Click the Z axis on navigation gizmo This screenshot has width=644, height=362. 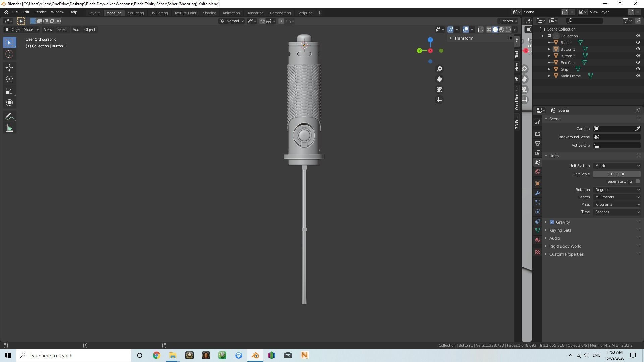click(430, 40)
